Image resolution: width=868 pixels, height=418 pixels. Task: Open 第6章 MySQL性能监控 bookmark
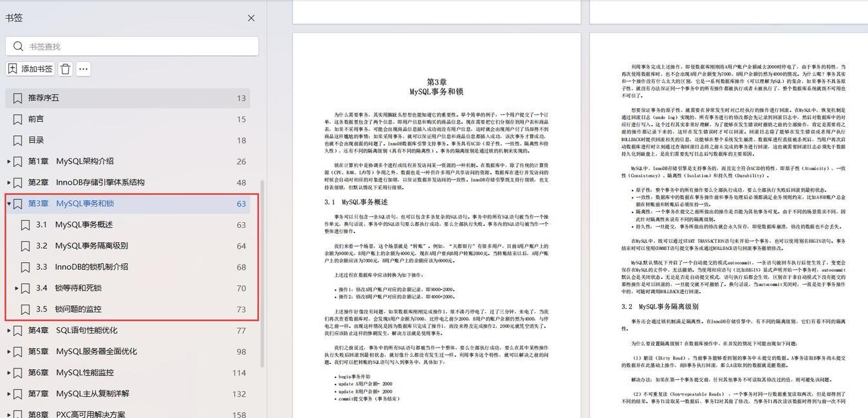71,373
